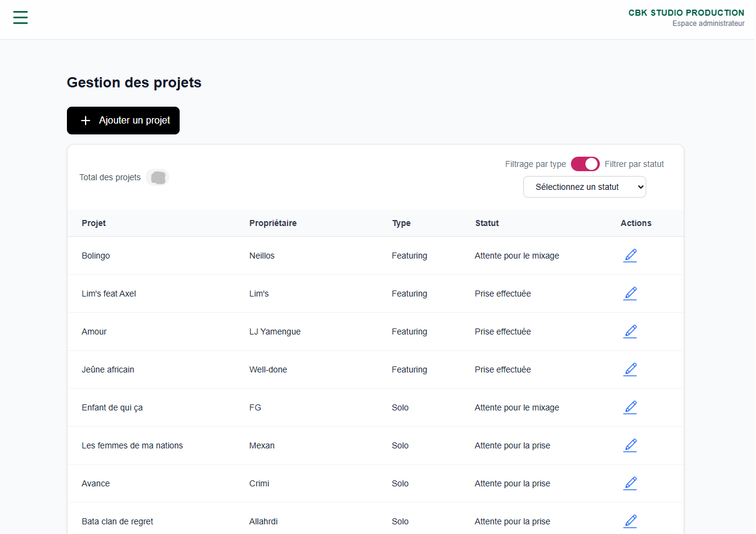The height and width of the screenshot is (534, 756).
Task: Click owner Mexan cell
Action: 262,445
